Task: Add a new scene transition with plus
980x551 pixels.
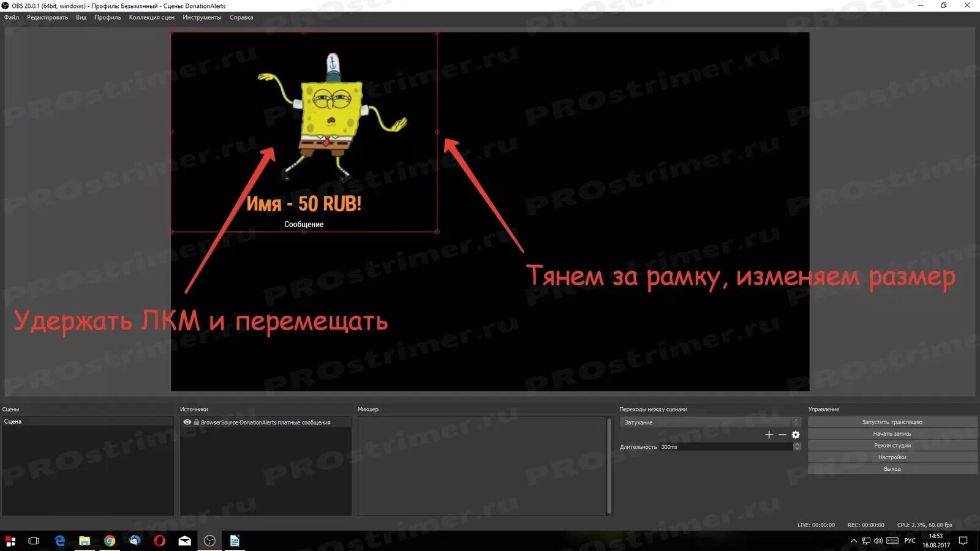Action: point(769,435)
